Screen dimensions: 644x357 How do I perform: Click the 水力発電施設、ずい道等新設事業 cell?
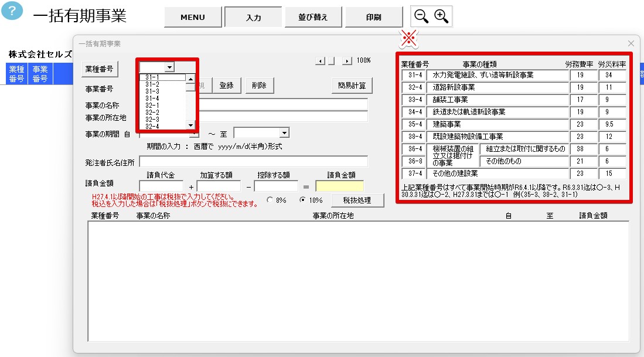pyautogui.click(x=498, y=75)
